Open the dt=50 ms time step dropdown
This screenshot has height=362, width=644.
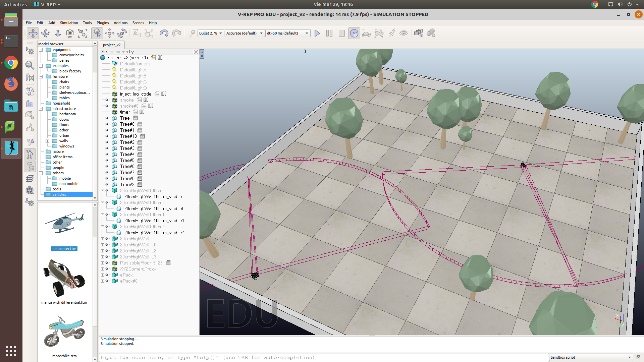[287, 33]
